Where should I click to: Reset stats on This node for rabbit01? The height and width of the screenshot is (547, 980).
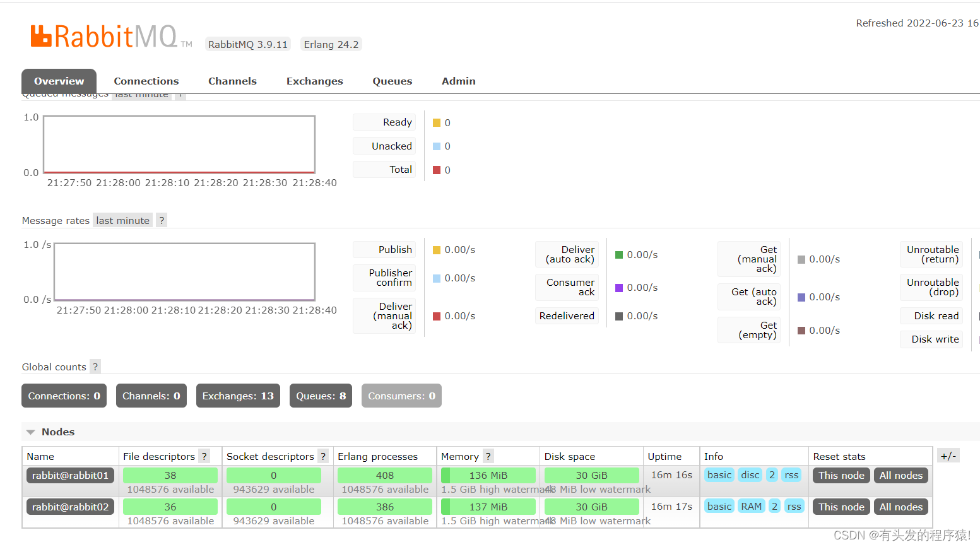[841, 475]
